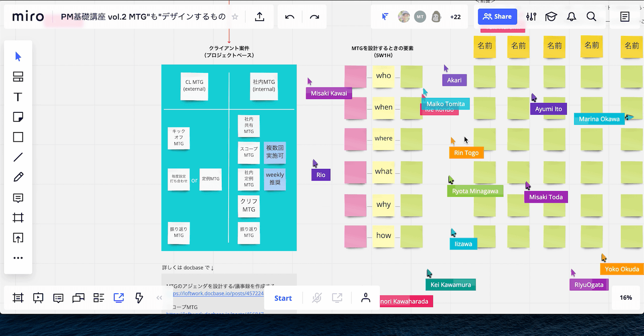Viewport: 644px width, 336px height.
Task: Click the miro logo
Action: [x=28, y=17]
